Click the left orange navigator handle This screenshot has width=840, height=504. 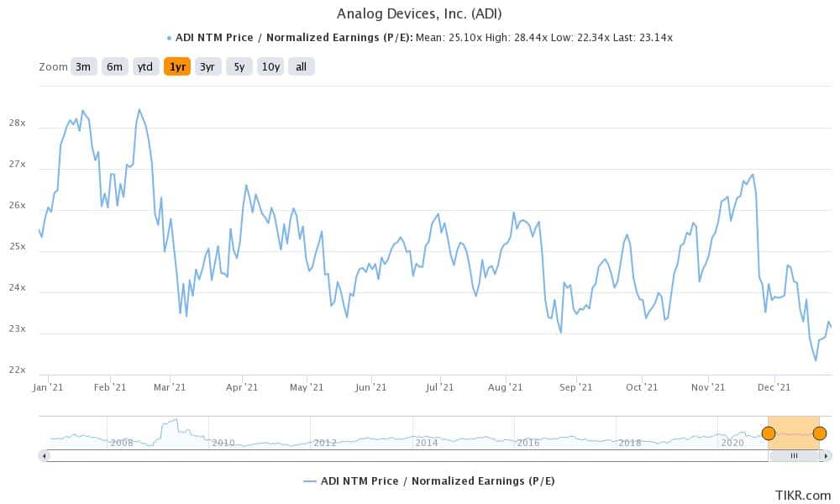769,433
